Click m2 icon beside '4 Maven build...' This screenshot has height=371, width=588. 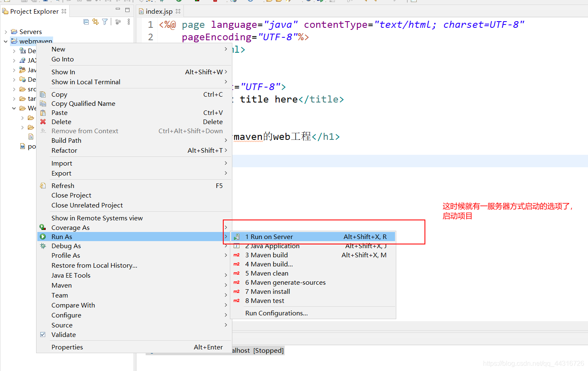tap(237, 264)
